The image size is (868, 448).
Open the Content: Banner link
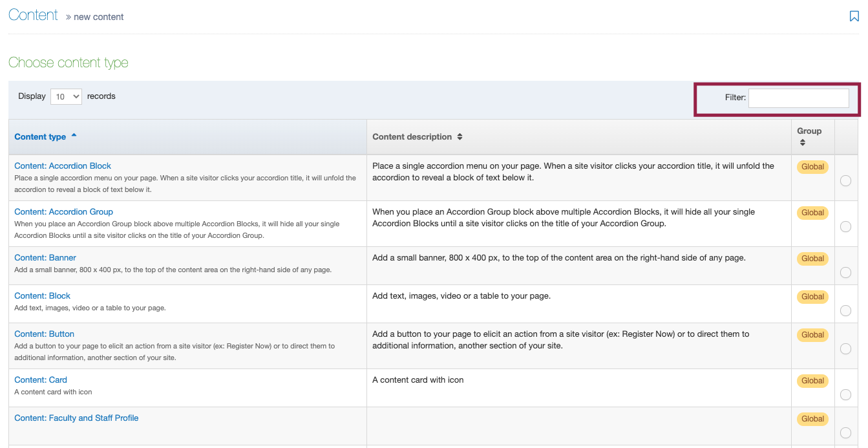tap(45, 257)
